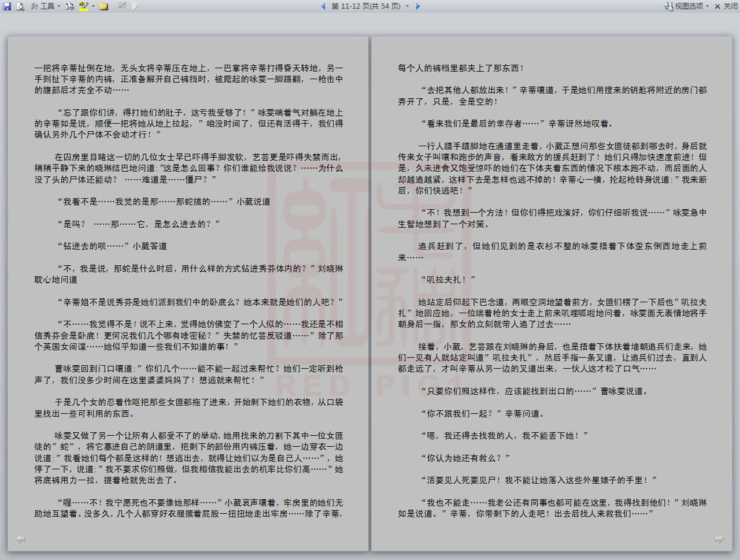The image size is (740, 560).
Task: Open Print Preview from the toolbar
Action: [x=20, y=6]
